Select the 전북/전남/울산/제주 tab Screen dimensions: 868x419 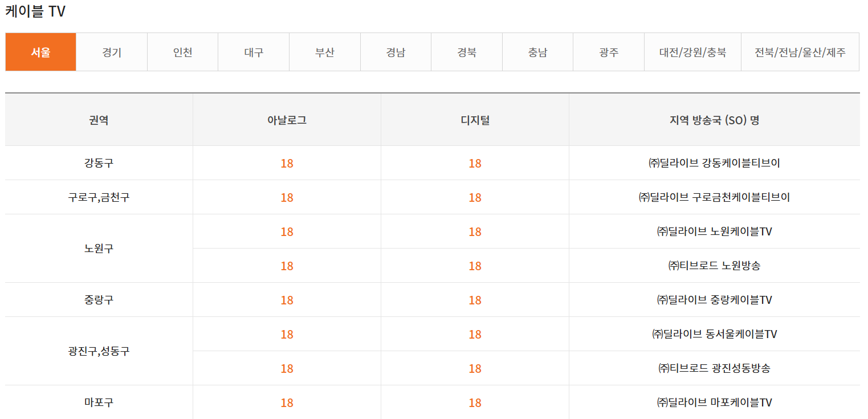tap(800, 51)
